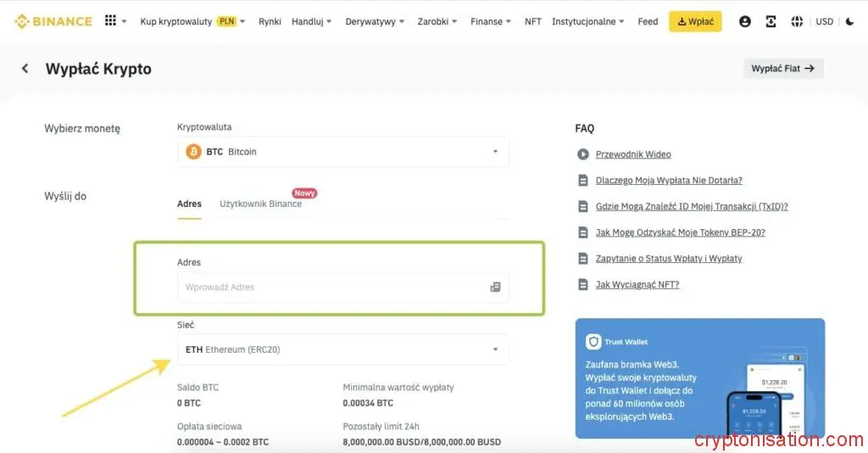Open the Feed menu item
The width and height of the screenshot is (868, 453).
648,21
